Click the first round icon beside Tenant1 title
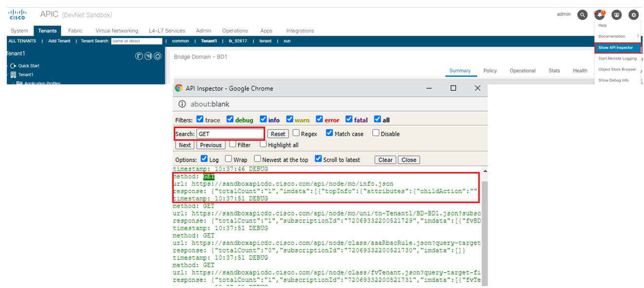This screenshot has height=288, width=644. [139, 56]
